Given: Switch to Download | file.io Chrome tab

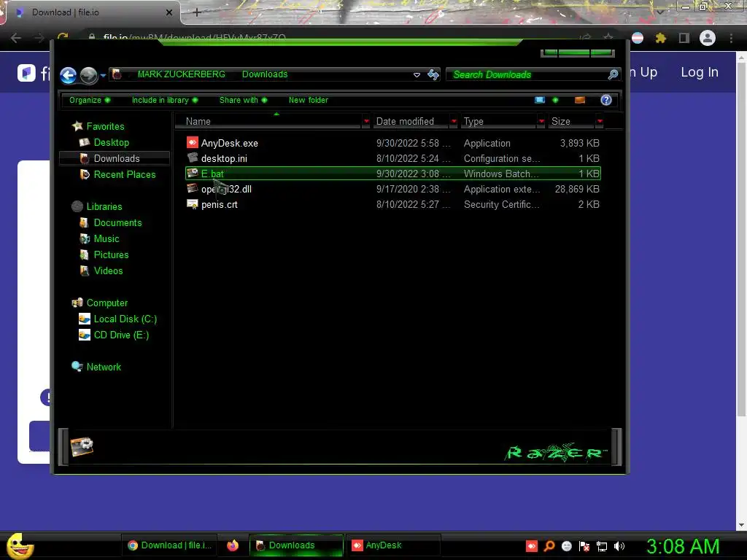Looking at the screenshot, I should pos(93,12).
